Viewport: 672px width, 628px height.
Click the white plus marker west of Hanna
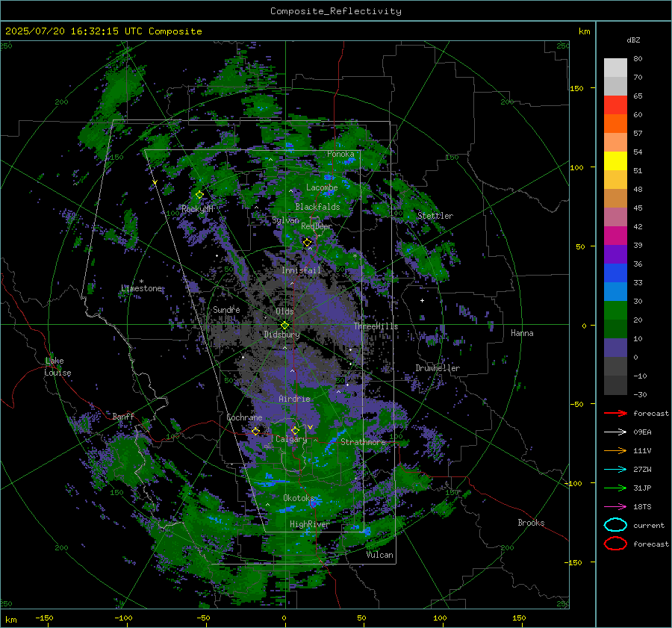coord(422,300)
